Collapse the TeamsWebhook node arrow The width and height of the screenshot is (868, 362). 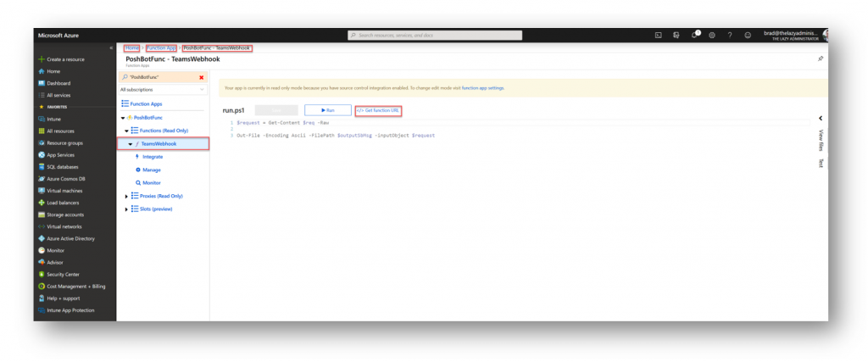130,144
